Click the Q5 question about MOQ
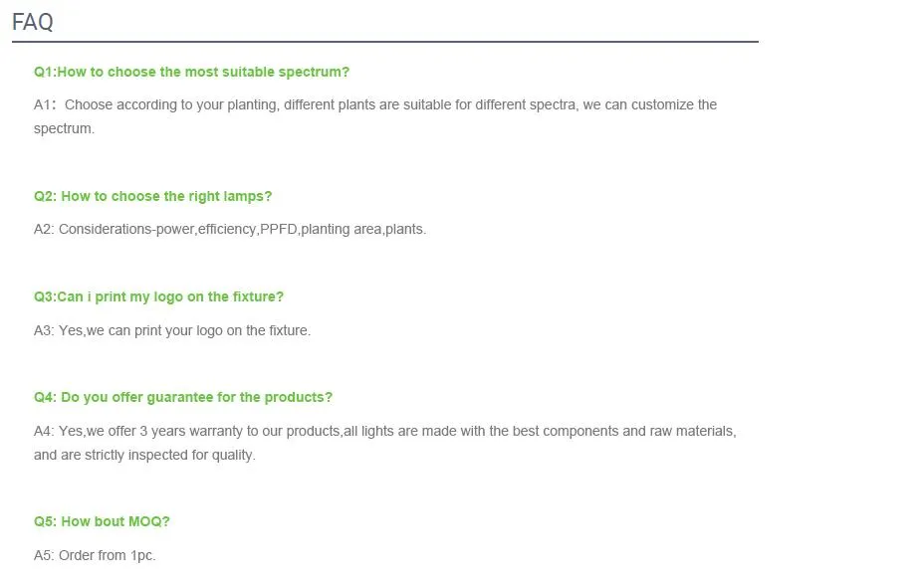Viewport: 924px width, 583px height. point(102,521)
